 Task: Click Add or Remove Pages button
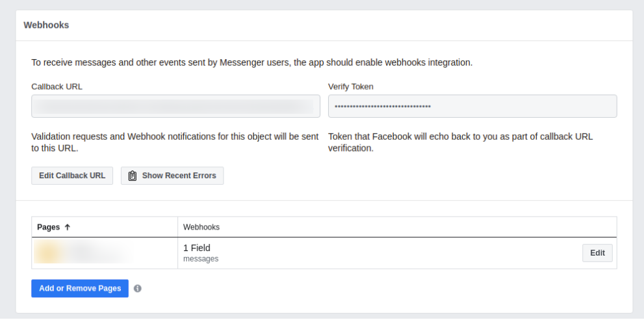click(x=80, y=289)
